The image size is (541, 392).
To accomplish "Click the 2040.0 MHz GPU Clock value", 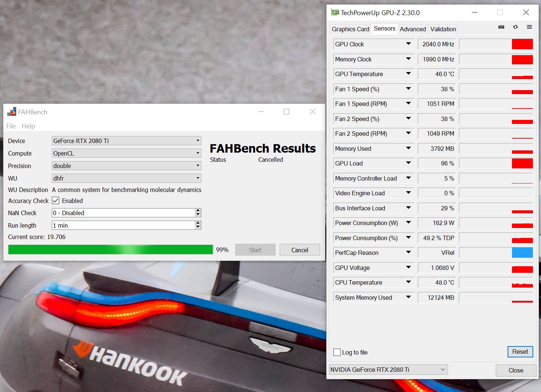I will tap(437, 44).
